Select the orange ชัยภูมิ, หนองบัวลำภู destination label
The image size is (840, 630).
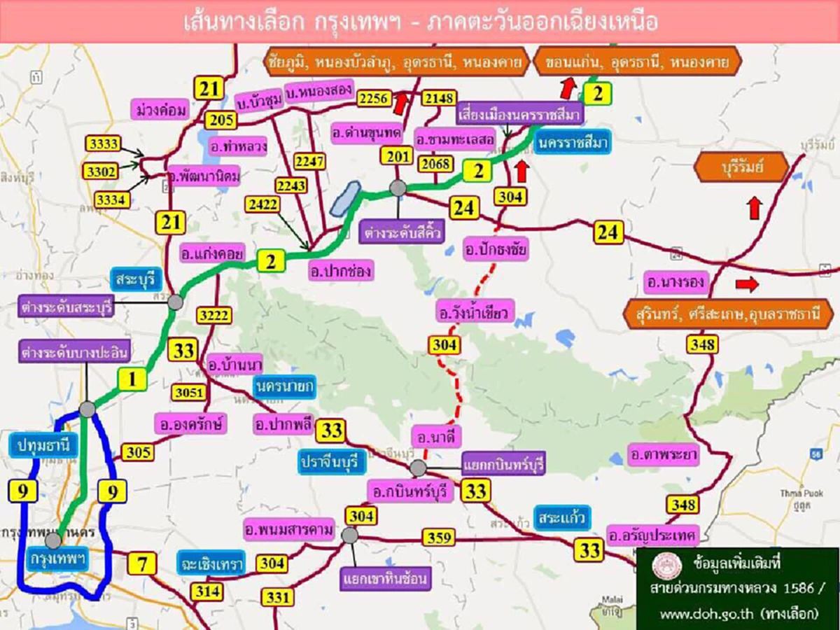[396, 62]
